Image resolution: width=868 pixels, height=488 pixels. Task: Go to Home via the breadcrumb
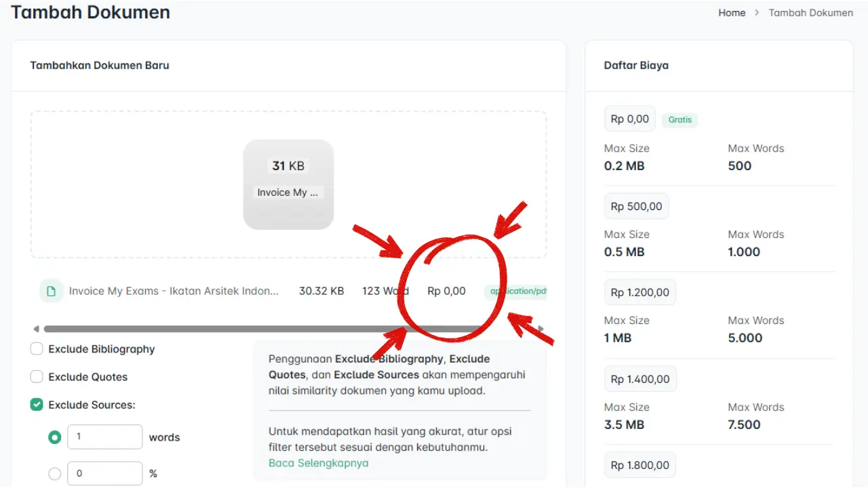tap(732, 13)
